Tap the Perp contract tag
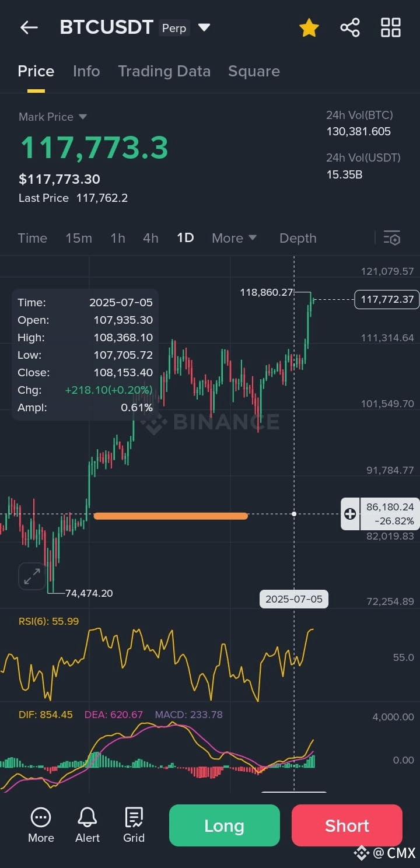 coord(173,27)
